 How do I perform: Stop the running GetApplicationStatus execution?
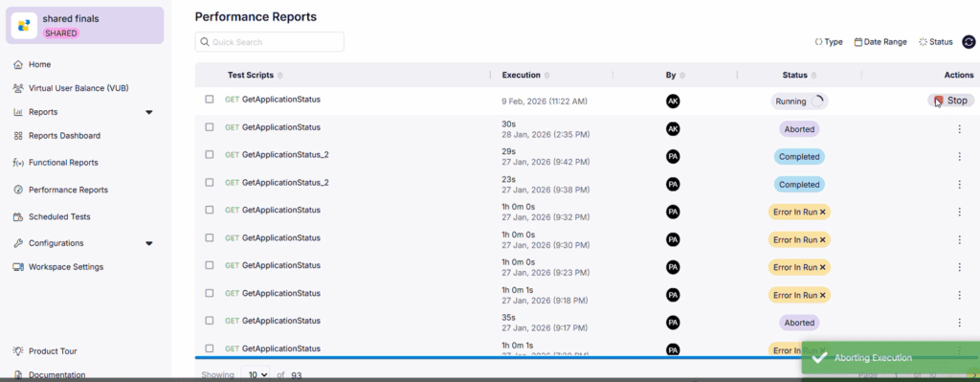click(950, 101)
